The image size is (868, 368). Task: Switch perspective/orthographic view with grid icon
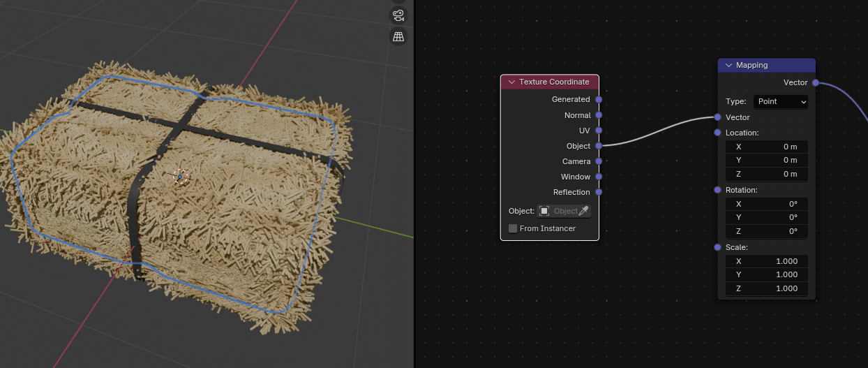[x=398, y=37]
